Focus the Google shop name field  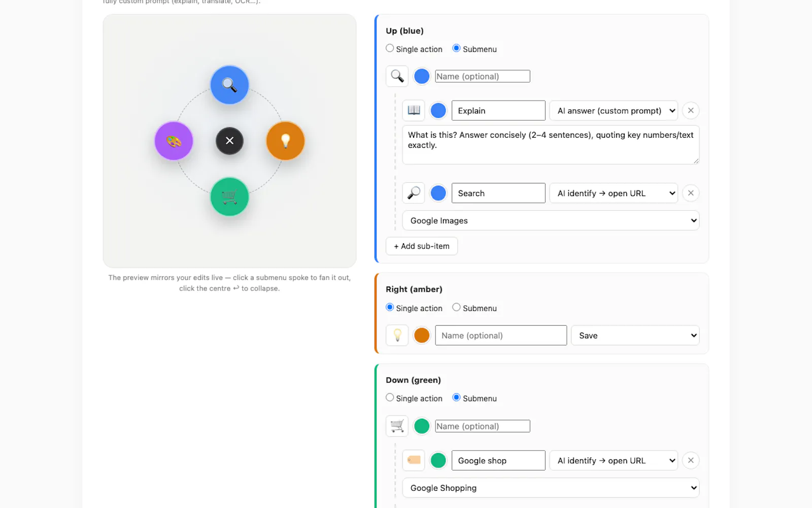[498, 460]
